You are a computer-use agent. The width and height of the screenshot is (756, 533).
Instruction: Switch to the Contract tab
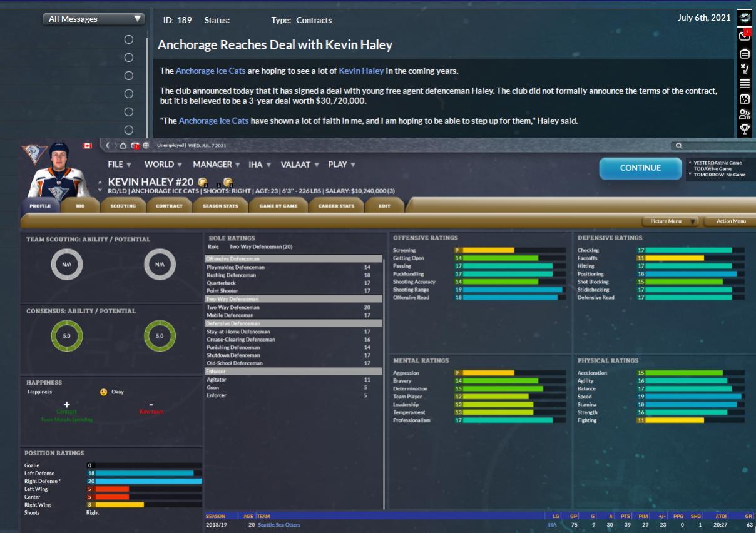click(x=169, y=206)
